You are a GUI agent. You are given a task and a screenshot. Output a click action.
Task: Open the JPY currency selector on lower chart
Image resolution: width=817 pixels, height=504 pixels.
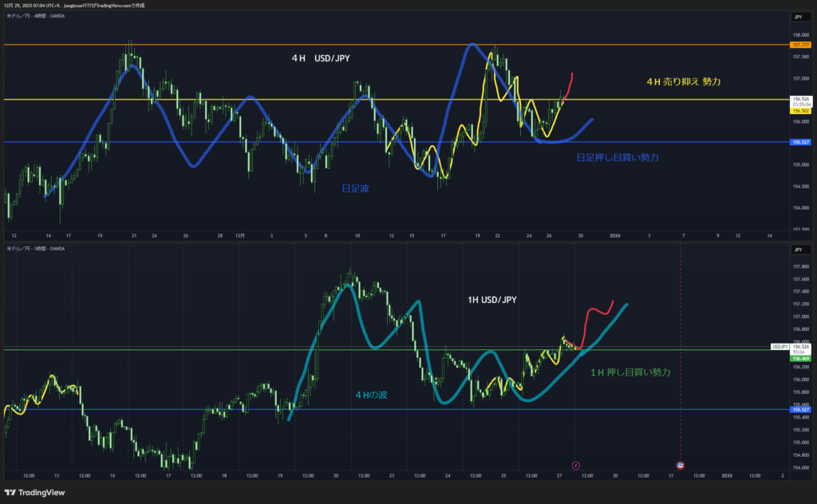pyautogui.click(x=798, y=250)
